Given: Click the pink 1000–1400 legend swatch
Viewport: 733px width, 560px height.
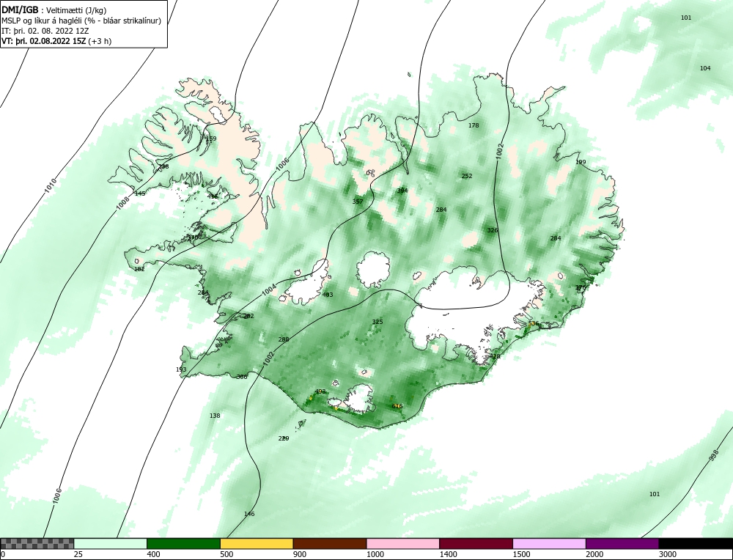Looking at the screenshot, I should [403, 543].
